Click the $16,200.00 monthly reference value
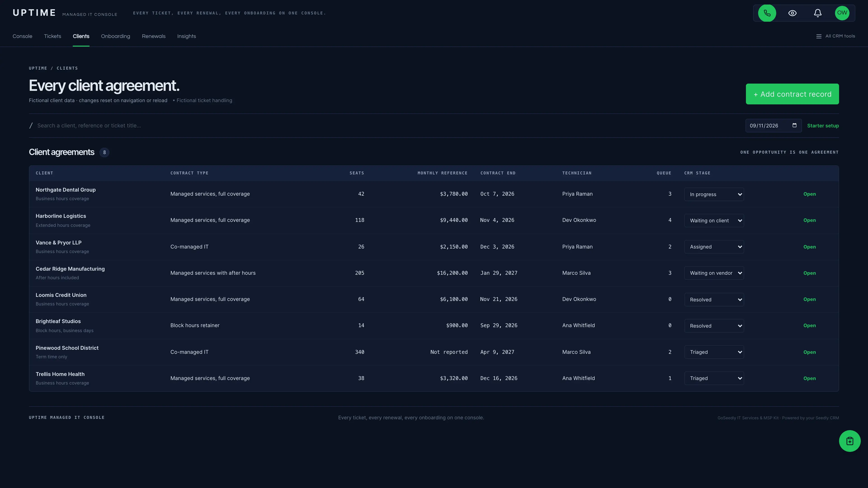Screen dimensions: 868x488 pyautogui.click(x=452, y=273)
